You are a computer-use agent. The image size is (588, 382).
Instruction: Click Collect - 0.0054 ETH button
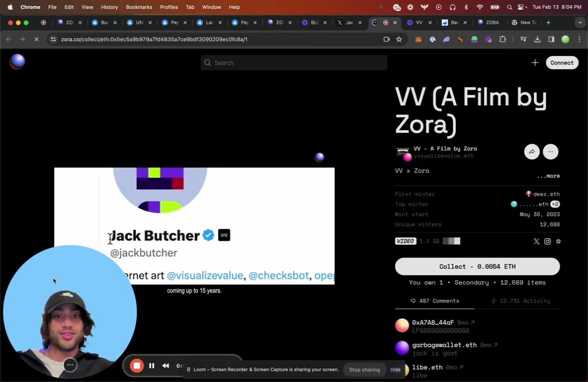pyautogui.click(x=477, y=266)
